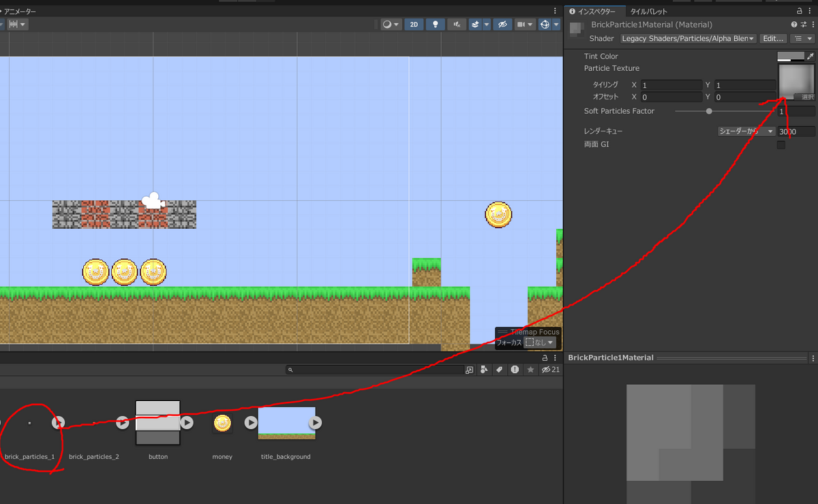Open draw mode shading dropdown
The height and width of the screenshot is (504, 818).
click(x=391, y=25)
